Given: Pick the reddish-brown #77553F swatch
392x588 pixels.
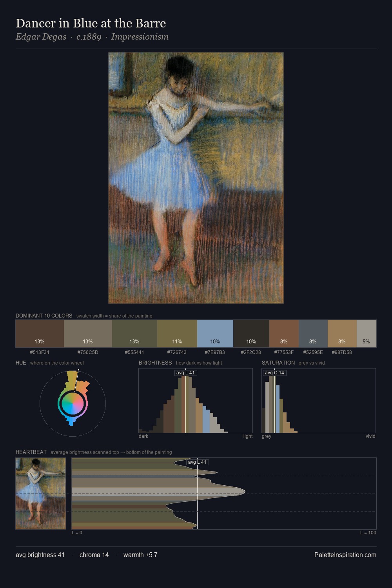Looking at the screenshot, I should (x=284, y=334).
